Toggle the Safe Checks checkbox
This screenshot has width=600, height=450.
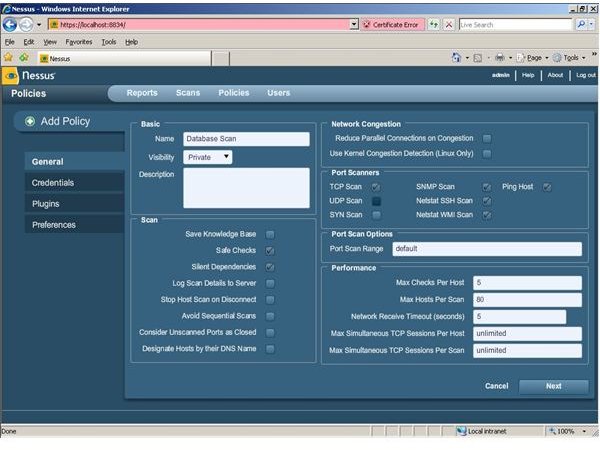tap(270, 251)
